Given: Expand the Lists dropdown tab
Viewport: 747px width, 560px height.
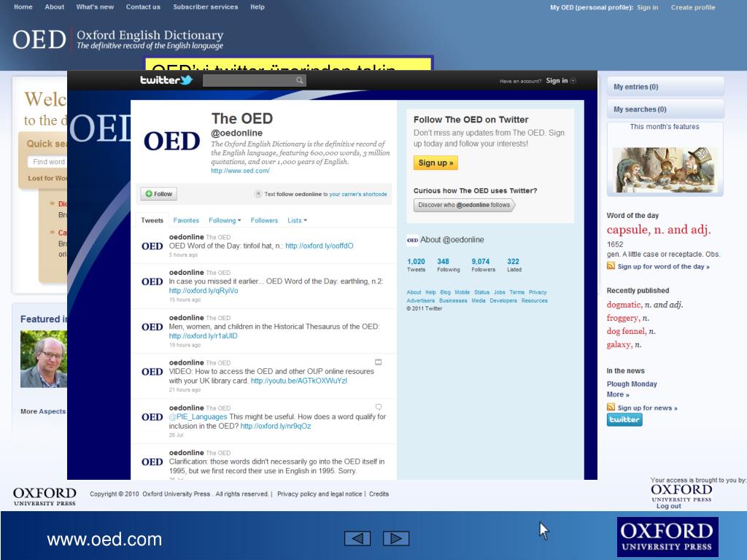Looking at the screenshot, I should point(298,220).
